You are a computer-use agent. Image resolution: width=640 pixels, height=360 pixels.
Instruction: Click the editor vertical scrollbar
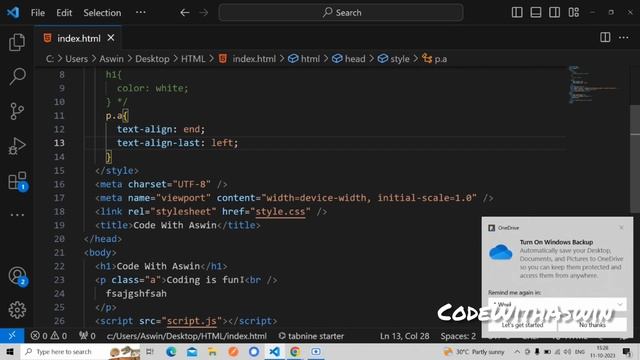click(x=635, y=159)
